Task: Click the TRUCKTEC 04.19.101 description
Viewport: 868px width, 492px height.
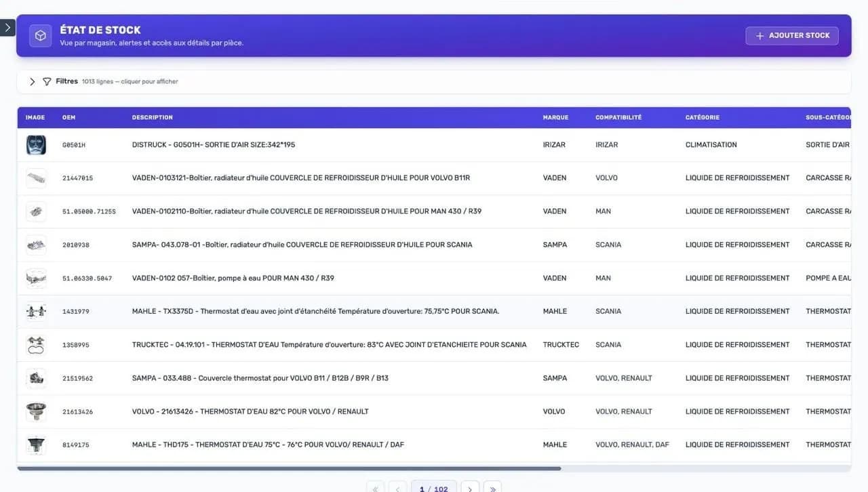Action: [330, 345]
